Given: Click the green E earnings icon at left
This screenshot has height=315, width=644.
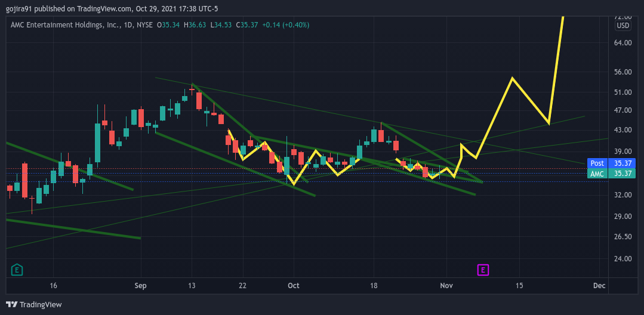Looking at the screenshot, I should pos(17,270).
